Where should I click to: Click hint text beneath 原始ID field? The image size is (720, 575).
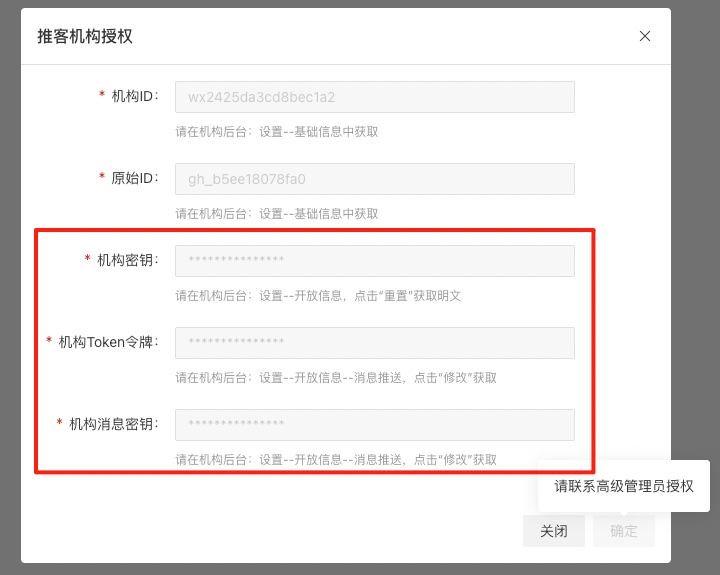tap(277, 213)
